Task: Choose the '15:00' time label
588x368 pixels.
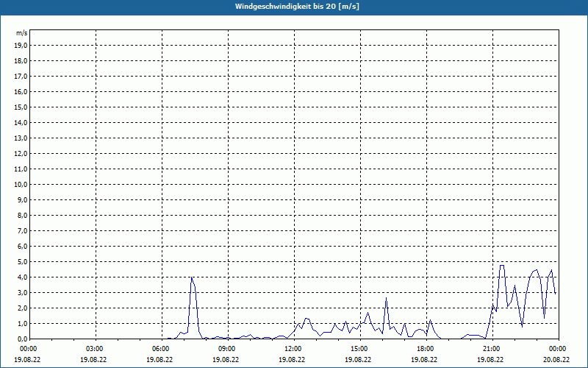Action: pyautogui.click(x=359, y=349)
